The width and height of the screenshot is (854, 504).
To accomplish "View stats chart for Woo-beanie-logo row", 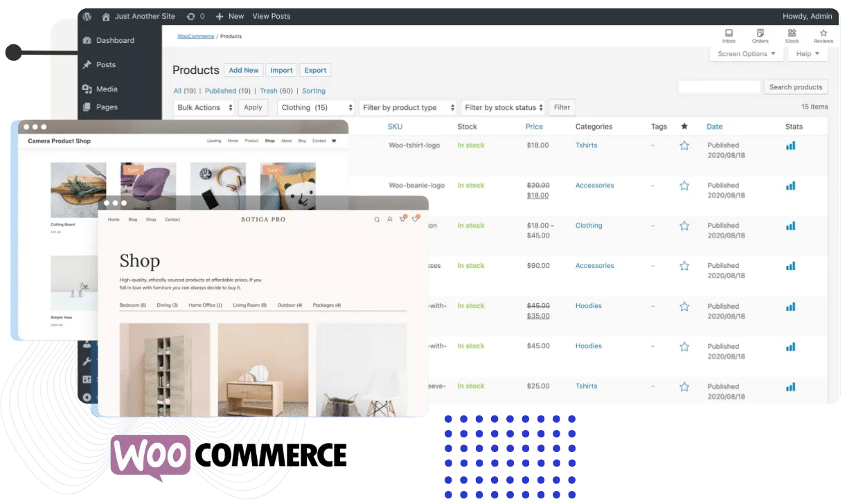I will [790, 186].
